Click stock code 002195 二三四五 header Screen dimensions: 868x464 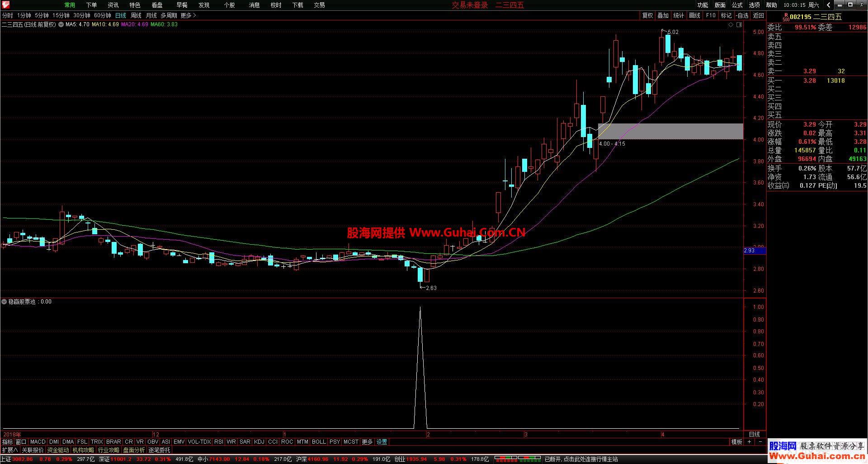click(x=816, y=17)
